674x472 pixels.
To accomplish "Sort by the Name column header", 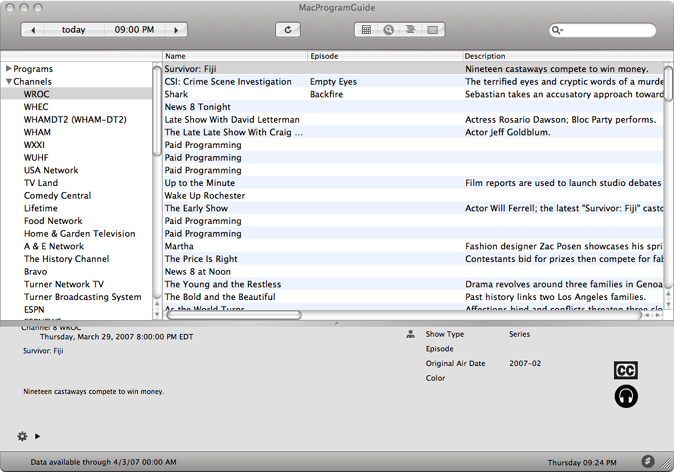I will (235, 56).
